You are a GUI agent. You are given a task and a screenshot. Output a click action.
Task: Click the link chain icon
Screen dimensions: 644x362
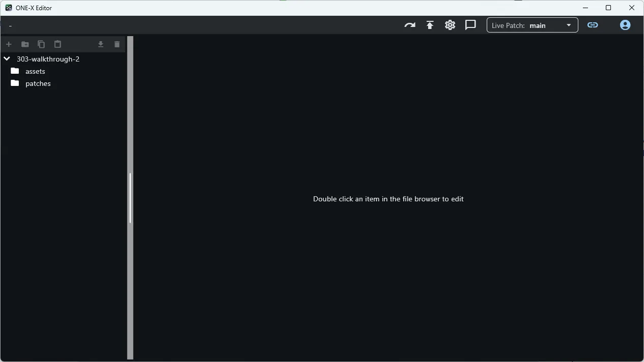(593, 25)
